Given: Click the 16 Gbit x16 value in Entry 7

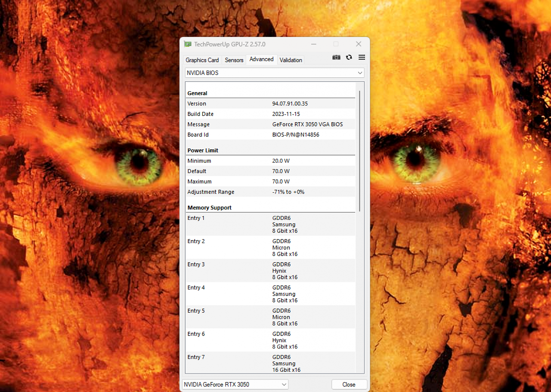Looking at the screenshot, I should pyautogui.click(x=286, y=370).
